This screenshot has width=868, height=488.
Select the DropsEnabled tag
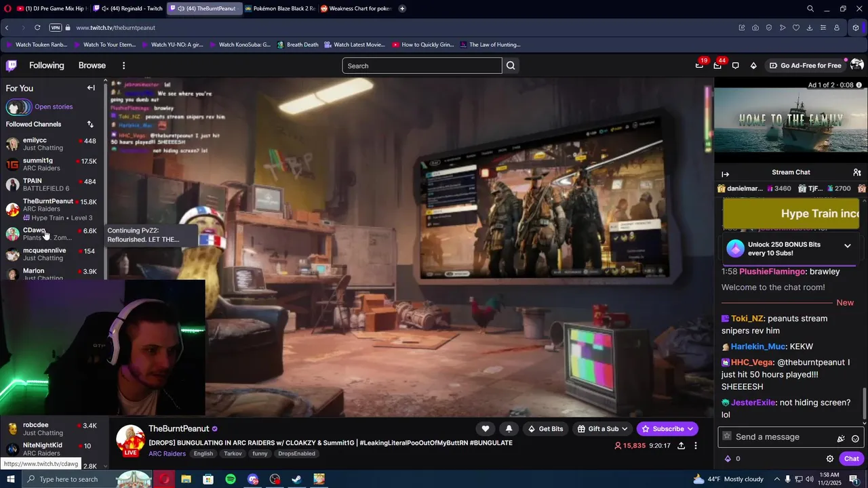[x=296, y=453]
